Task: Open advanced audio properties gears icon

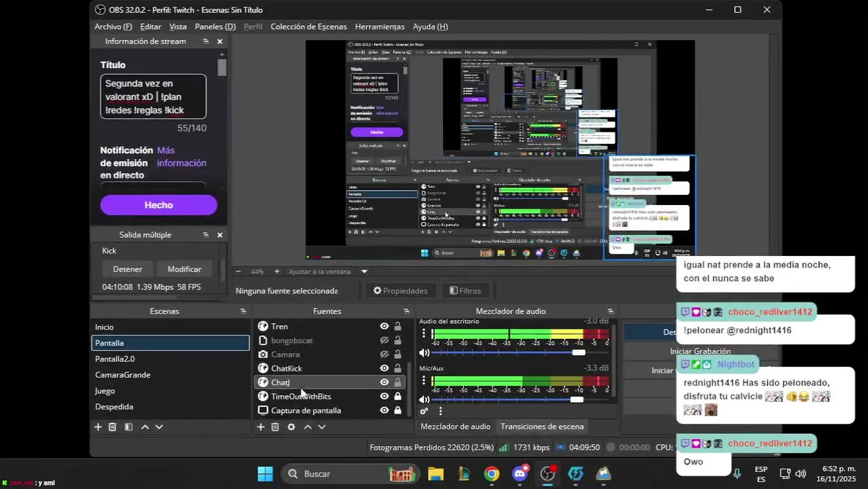Action: (x=424, y=411)
